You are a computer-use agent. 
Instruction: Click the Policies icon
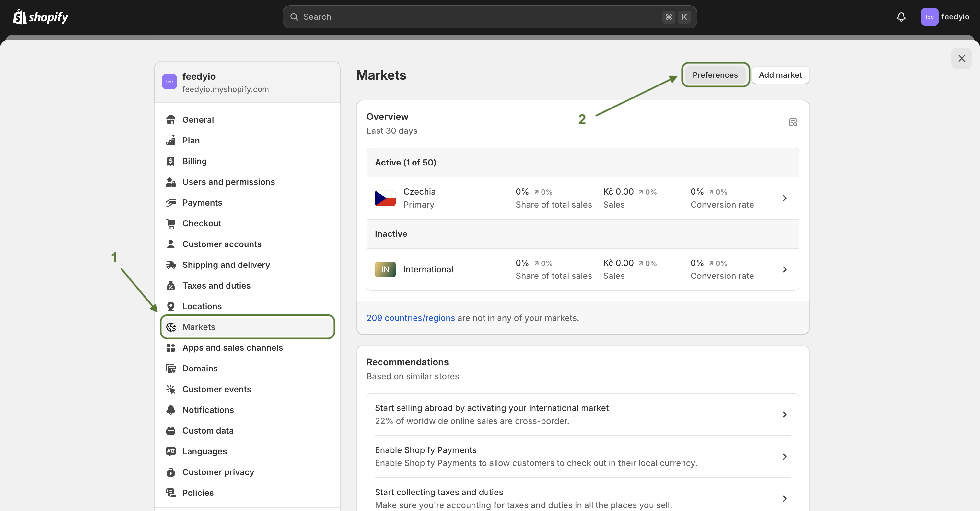tap(171, 493)
